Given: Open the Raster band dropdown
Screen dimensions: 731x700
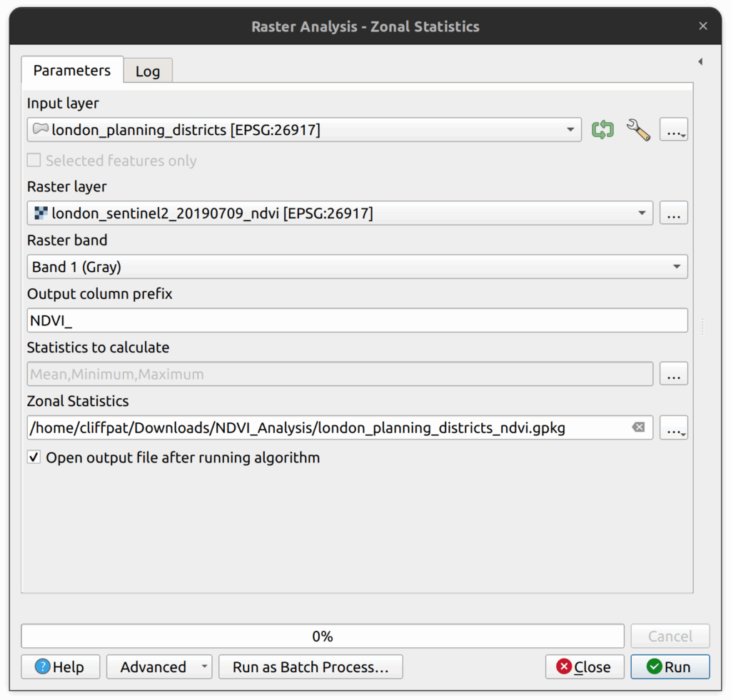Looking at the screenshot, I should pos(676,267).
